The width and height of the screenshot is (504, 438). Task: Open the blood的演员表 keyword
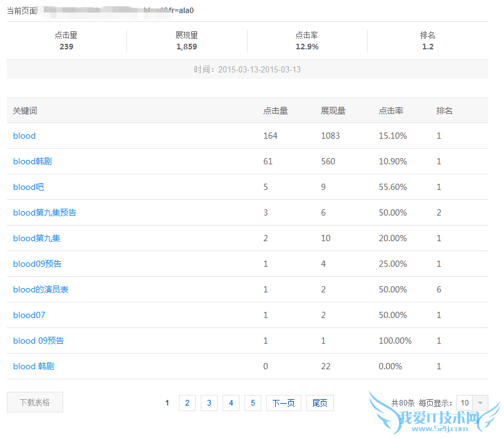pos(41,289)
